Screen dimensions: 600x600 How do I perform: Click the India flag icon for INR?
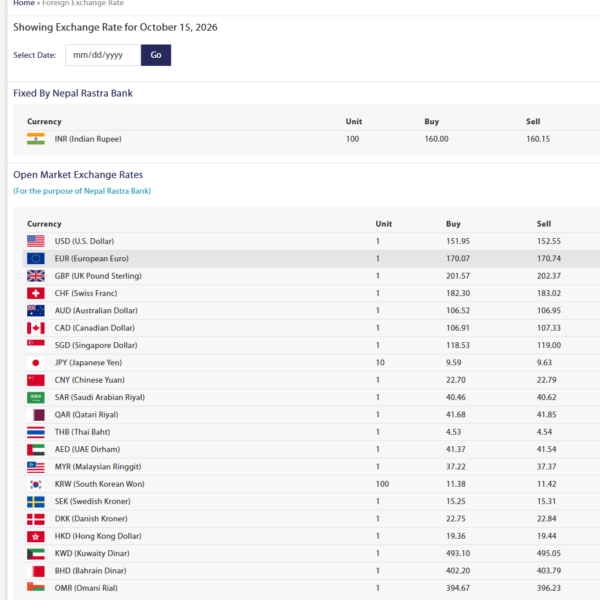click(36, 139)
